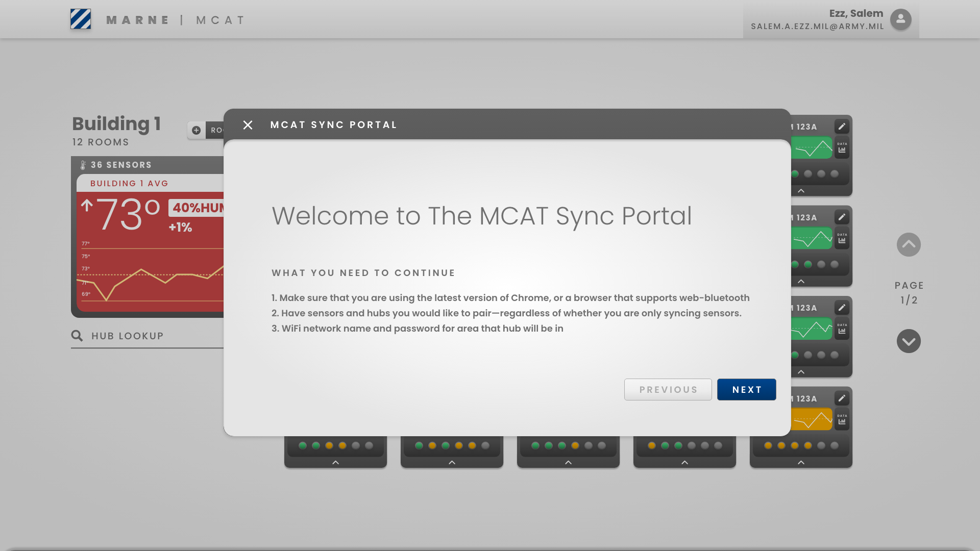This screenshot has height=551, width=980.
Task: Click the thermometer icon beside 36 SENSORS
Action: pos(83,165)
